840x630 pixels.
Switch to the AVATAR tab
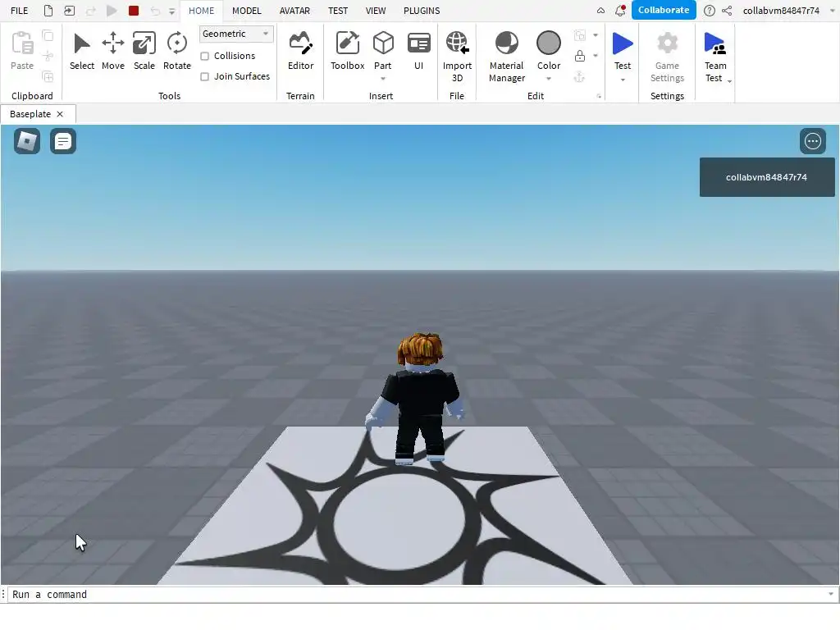click(294, 11)
